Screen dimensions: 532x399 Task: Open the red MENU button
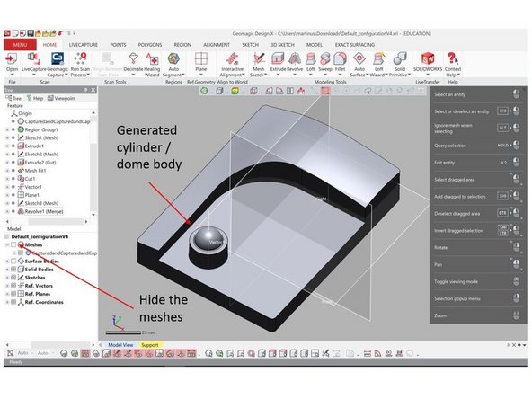pyautogui.click(x=20, y=45)
